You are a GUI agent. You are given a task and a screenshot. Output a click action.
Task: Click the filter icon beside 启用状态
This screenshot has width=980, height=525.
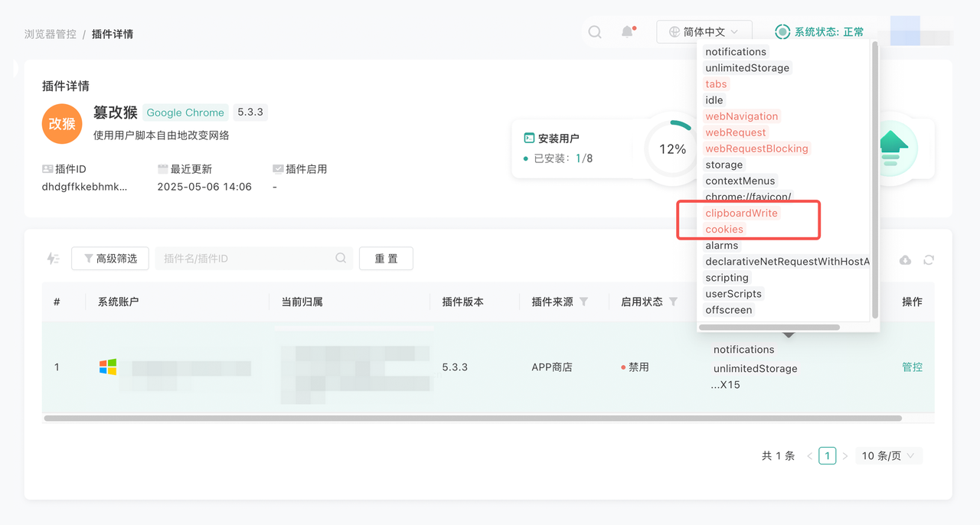click(673, 302)
